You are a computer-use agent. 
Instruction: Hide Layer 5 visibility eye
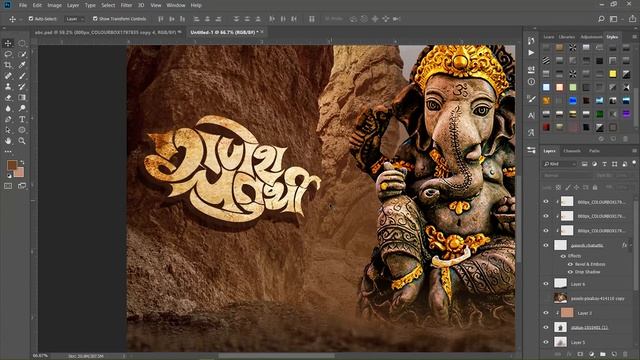pos(546,342)
